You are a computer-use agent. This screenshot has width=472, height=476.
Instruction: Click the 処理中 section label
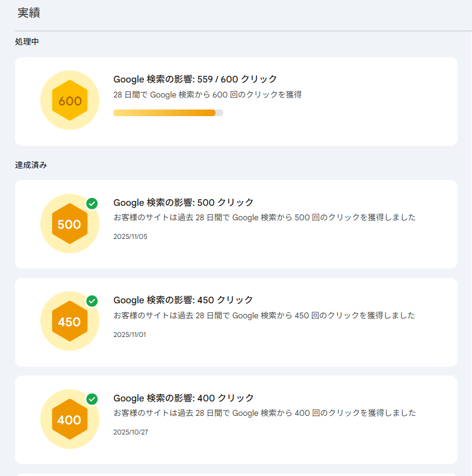click(27, 42)
